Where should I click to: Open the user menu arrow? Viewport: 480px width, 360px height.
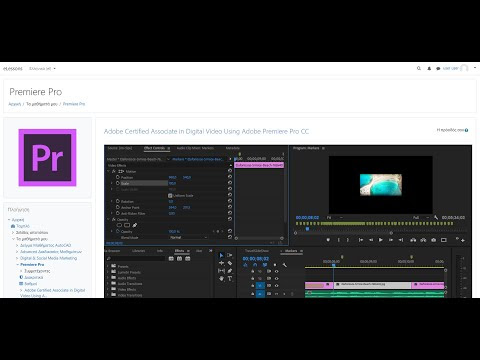coord(475,68)
